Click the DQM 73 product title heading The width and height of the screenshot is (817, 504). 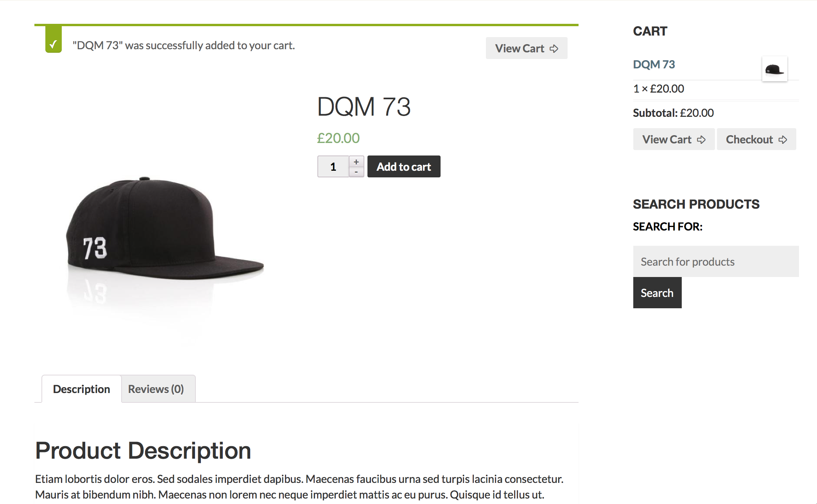pos(364,107)
